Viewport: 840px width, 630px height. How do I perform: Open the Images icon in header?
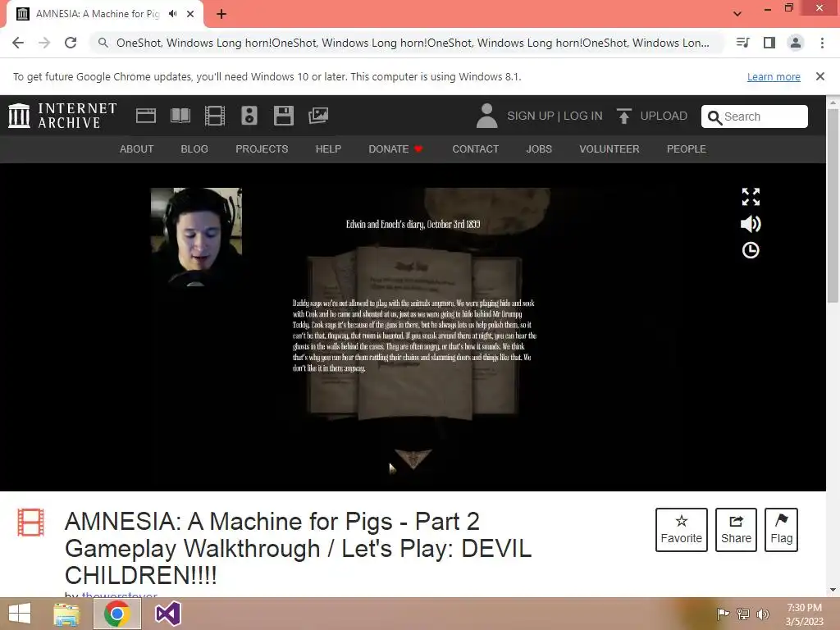318,116
